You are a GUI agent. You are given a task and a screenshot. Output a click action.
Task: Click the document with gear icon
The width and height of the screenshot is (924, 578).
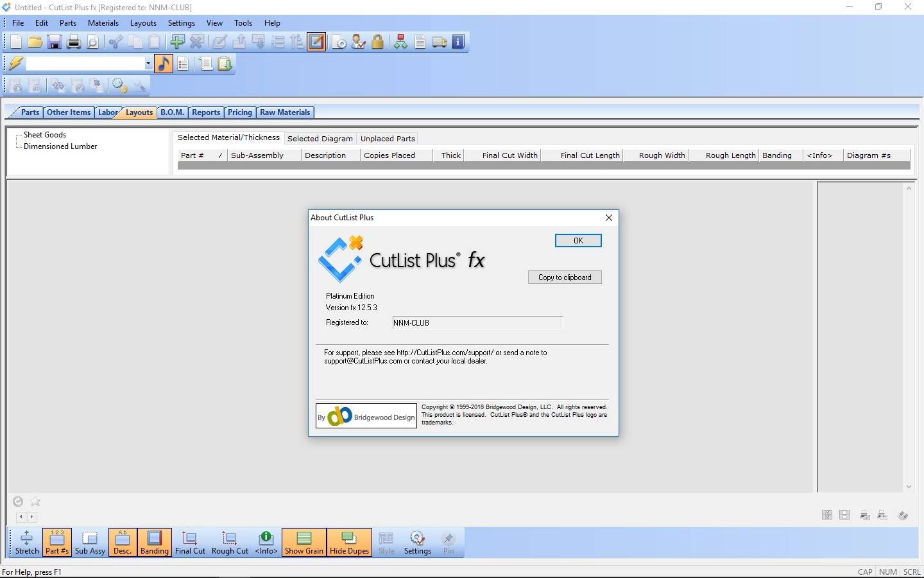[339, 42]
